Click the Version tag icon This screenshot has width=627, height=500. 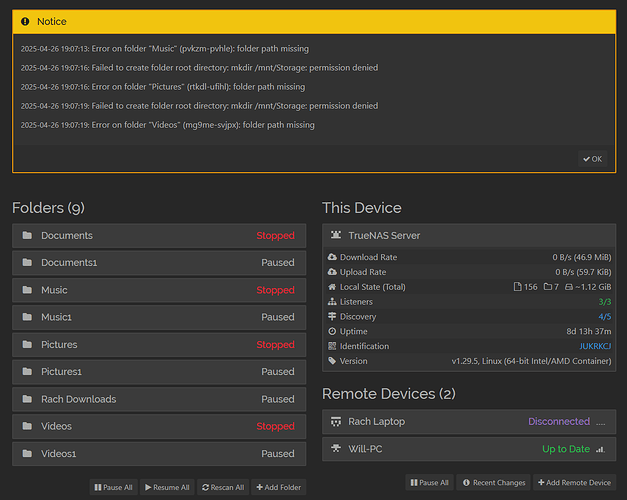(332, 361)
